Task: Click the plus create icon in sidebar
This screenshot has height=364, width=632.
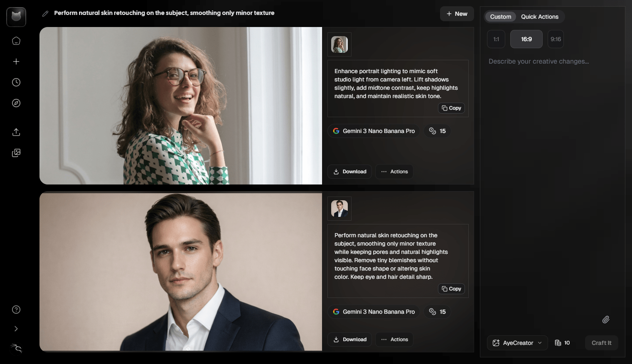Action: click(16, 61)
